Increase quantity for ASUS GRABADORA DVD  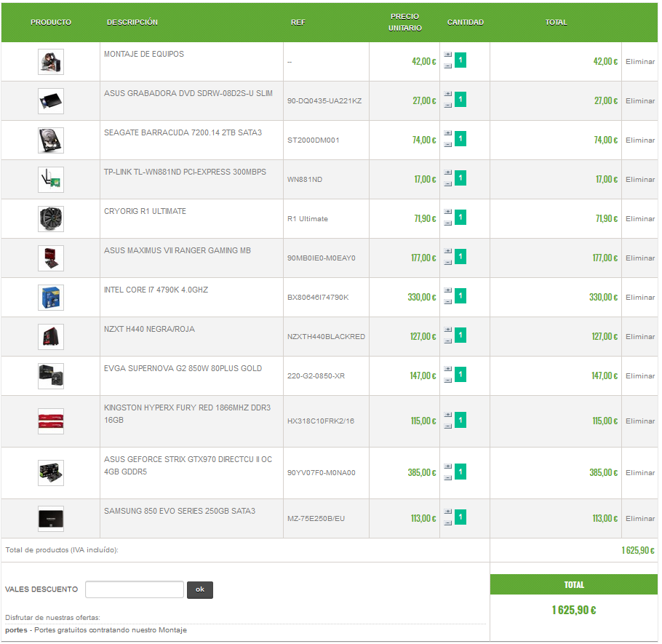point(448,94)
